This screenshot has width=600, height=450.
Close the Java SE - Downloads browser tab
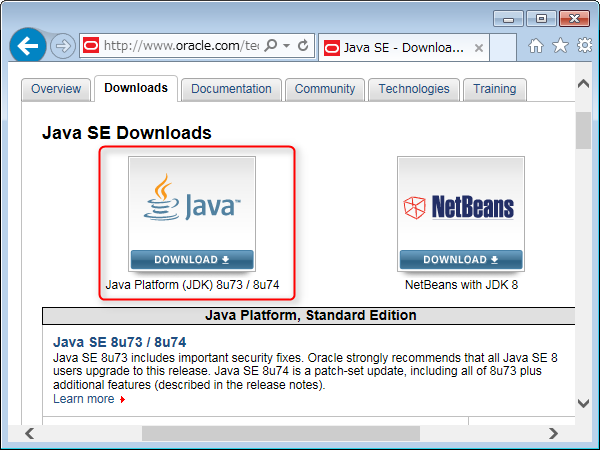[478, 48]
